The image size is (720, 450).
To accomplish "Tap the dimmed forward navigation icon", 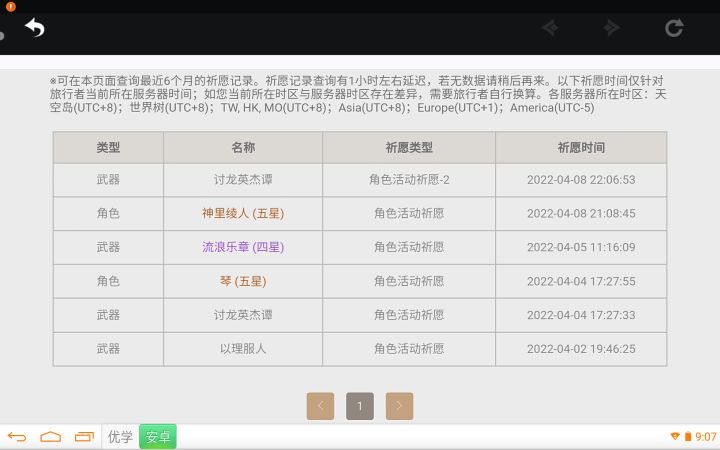I will (611, 28).
